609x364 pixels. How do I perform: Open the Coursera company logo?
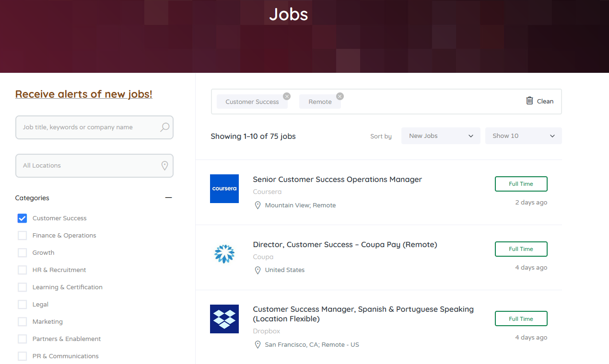[x=224, y=189]
